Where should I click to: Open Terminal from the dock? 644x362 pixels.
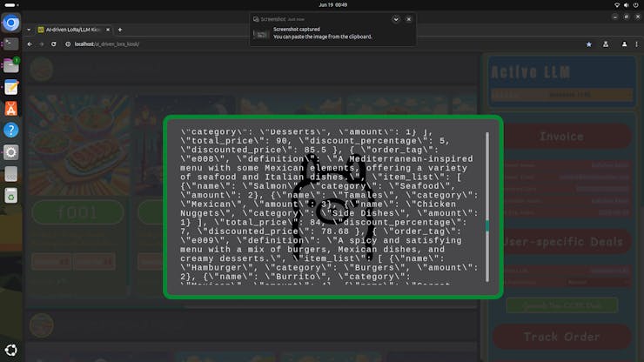pyautogui.click(x=11, y=44)
